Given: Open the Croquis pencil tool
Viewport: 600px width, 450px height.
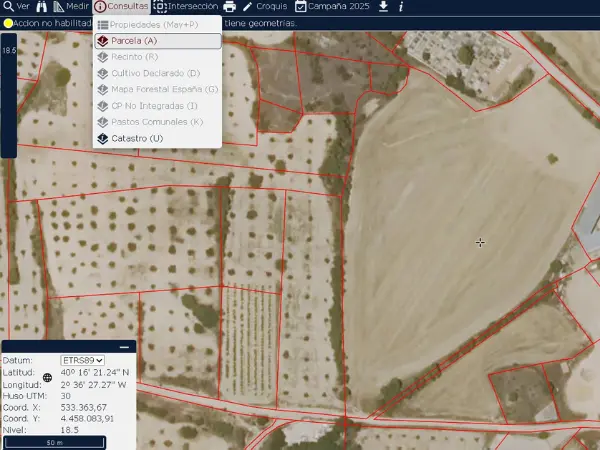Looking at the screenshot, I should (x=264, y=6).
